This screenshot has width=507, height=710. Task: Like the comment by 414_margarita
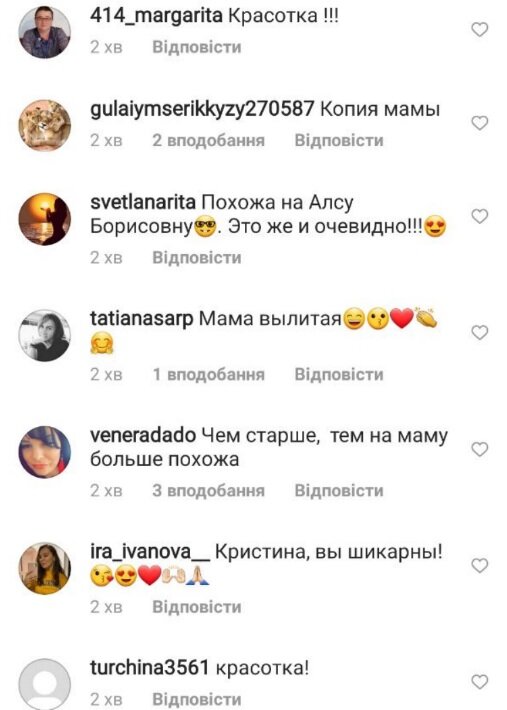[x=480, y=29]
